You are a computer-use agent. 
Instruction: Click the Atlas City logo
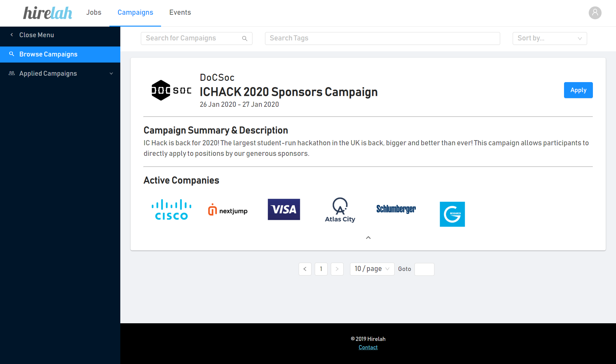[340, 210]
